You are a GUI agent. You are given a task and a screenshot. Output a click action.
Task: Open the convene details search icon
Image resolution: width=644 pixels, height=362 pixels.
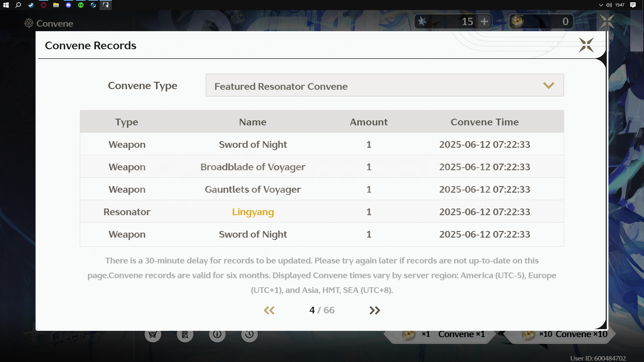tap(185, 334)
